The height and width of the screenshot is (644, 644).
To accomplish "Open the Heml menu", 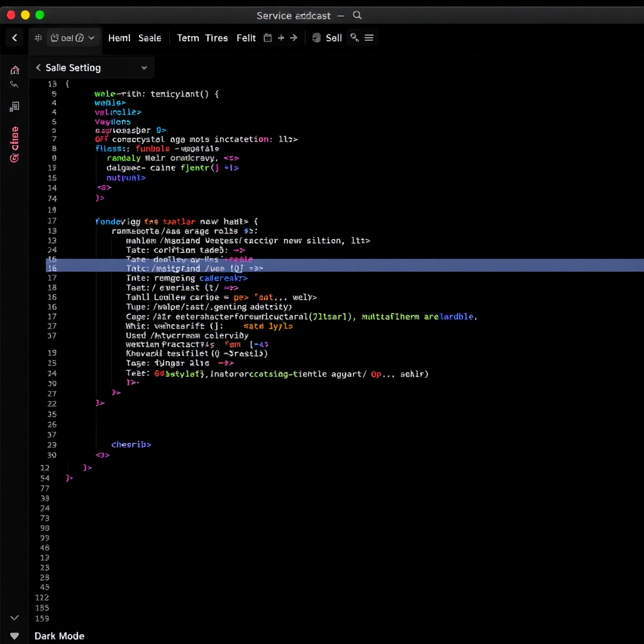I will [x=119, y=38].
